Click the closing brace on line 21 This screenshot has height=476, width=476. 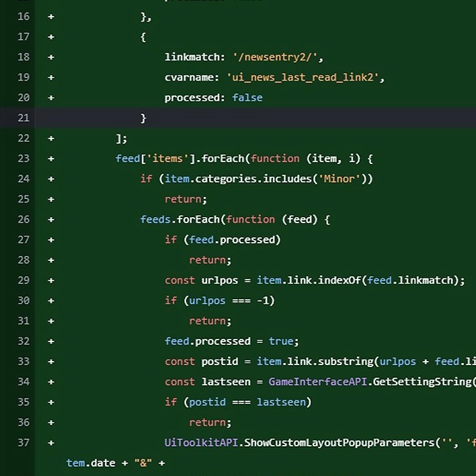(143, 118)
